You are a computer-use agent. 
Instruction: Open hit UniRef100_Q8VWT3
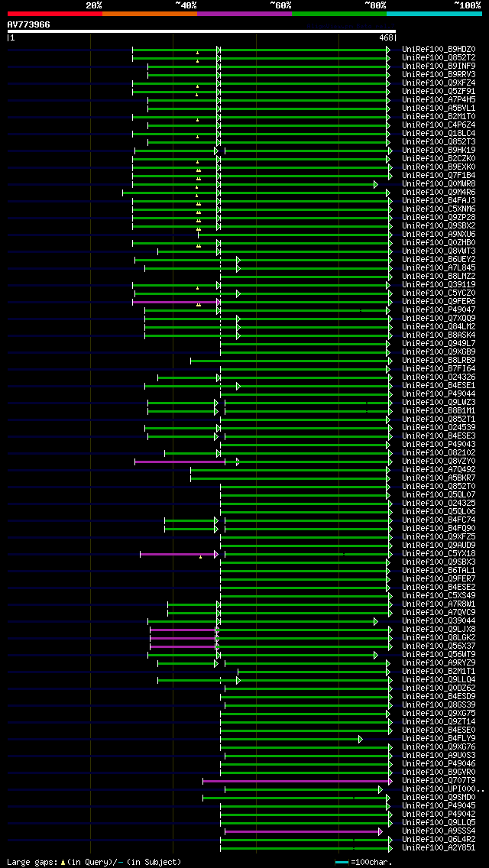(439, 251)
